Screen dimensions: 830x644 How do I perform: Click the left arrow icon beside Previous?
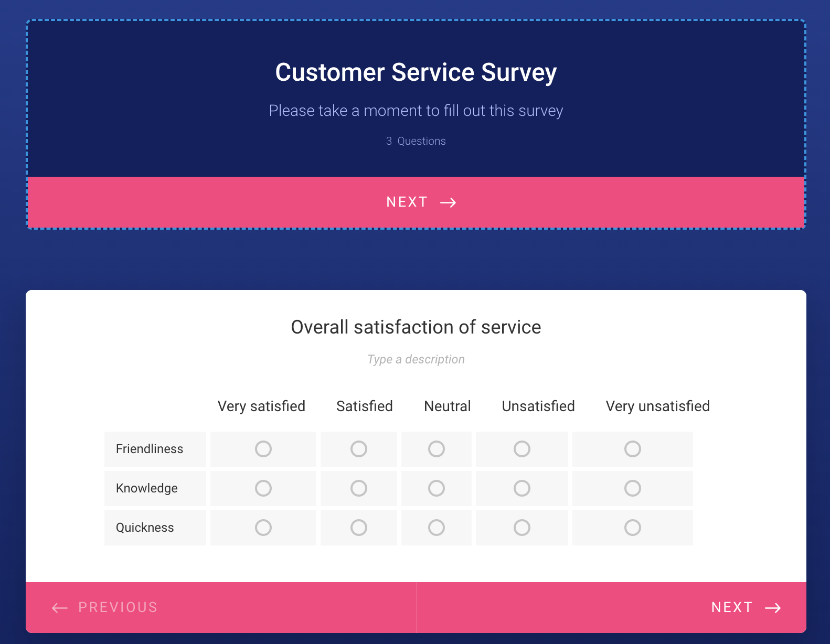60,608
